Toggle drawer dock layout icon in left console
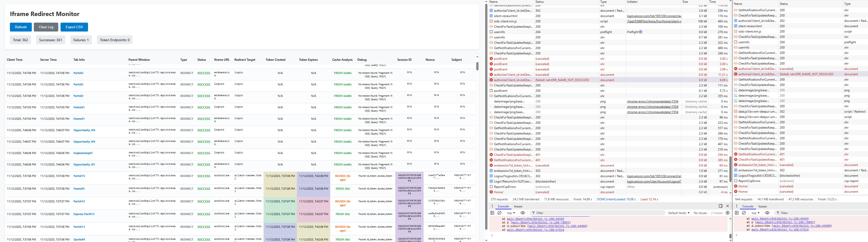The image size is (868, 242). point(720,206)
